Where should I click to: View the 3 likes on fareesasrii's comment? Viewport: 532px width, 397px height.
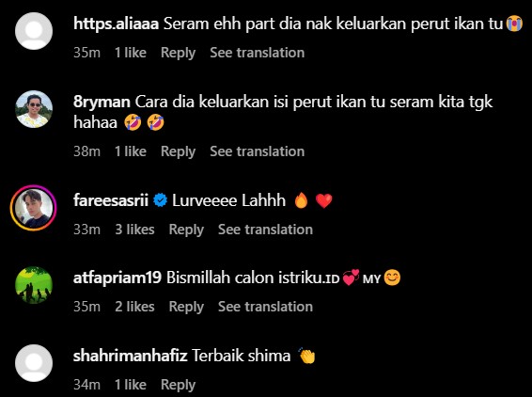click(134, 230)
